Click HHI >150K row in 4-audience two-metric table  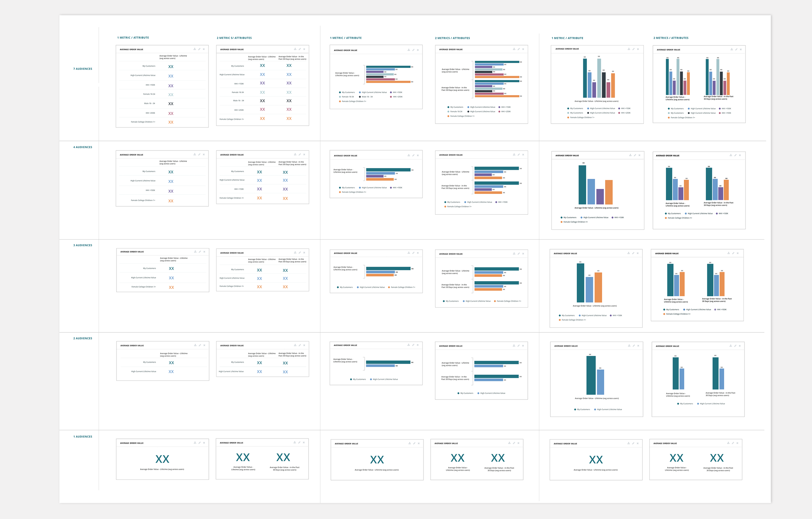click(x=263, y=189)
